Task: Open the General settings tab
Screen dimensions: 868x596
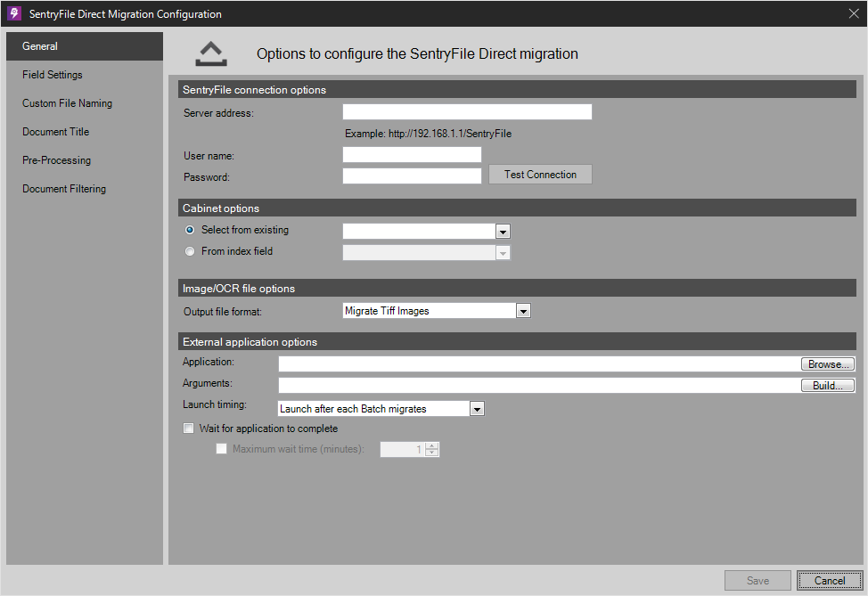Action: [85, 46]
